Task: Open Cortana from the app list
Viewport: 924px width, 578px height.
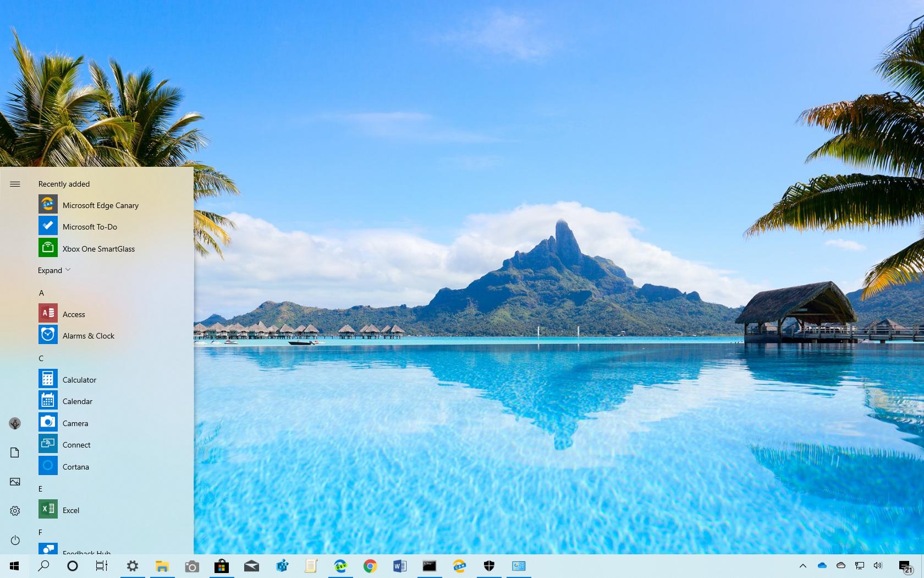Action: point(75,466)
